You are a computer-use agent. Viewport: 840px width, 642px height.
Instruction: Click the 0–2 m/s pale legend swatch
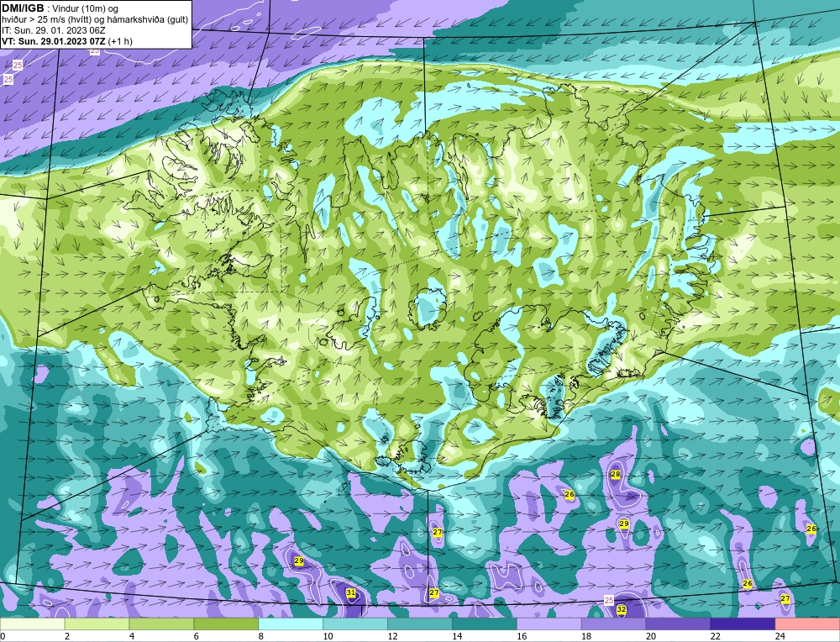(32, 624)
